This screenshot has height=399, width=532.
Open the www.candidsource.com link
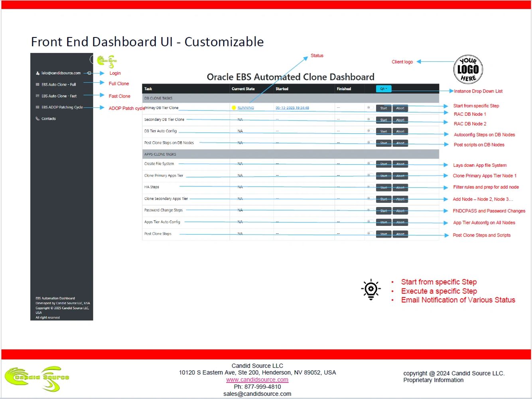(x=257, y=379)
